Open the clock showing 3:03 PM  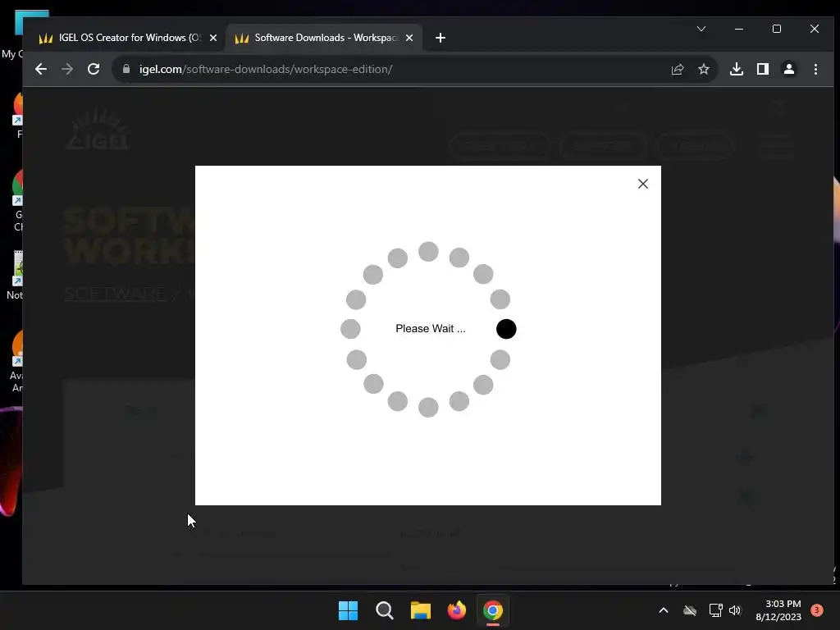point(778,610)
